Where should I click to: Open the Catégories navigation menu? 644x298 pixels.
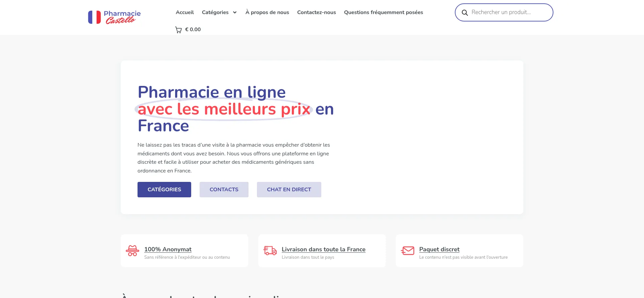[x=215, y=12]
